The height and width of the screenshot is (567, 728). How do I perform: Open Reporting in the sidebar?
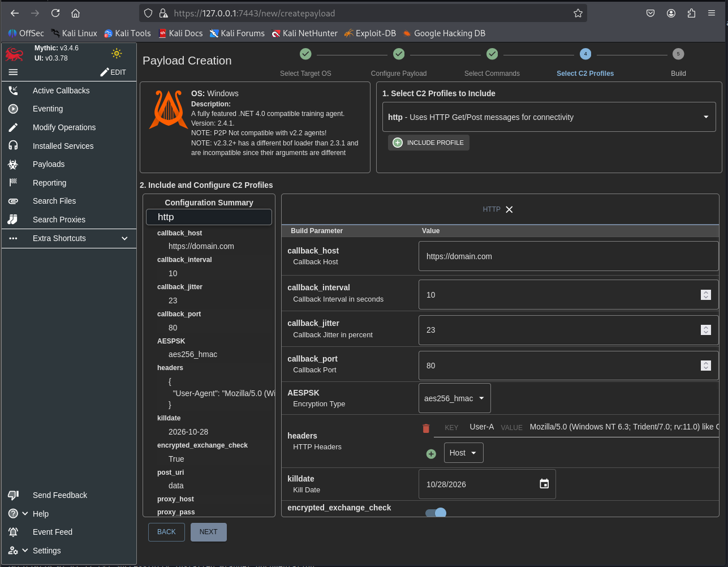[x=49, y=183]
